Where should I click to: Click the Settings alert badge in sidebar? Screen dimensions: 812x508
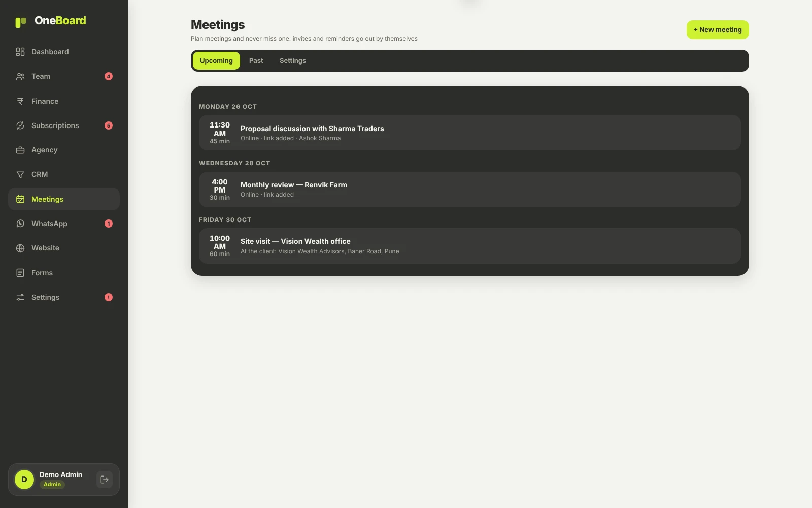(109, 297)
